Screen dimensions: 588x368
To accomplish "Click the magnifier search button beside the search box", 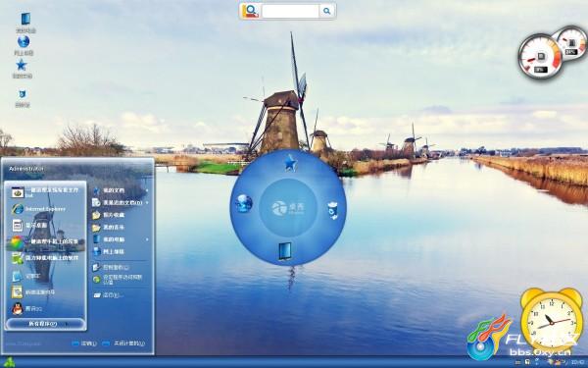I will [326, 11].
